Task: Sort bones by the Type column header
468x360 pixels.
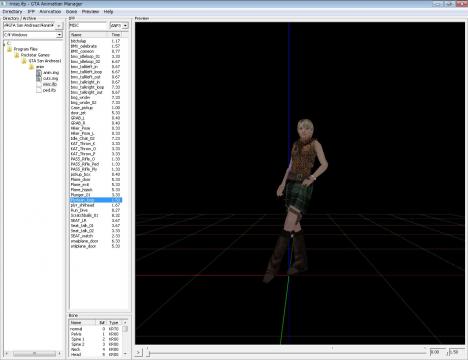Action: pyautogui.click(x=114, y=323)
